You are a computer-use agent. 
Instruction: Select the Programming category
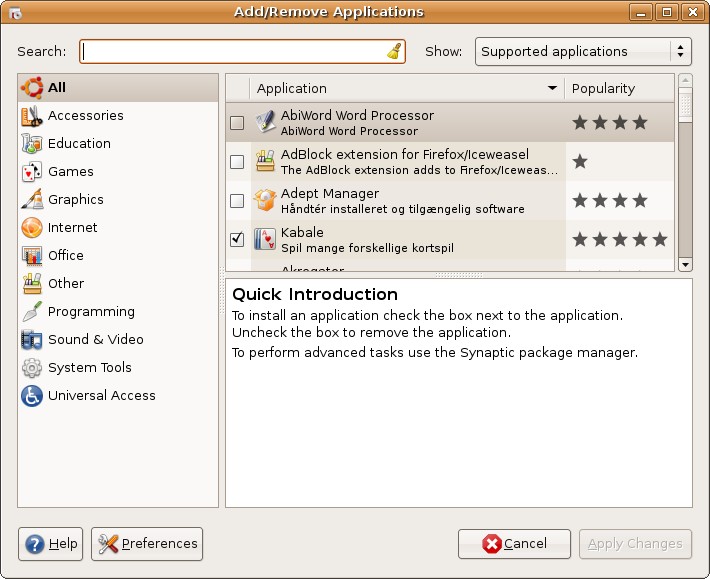(90, 312)
